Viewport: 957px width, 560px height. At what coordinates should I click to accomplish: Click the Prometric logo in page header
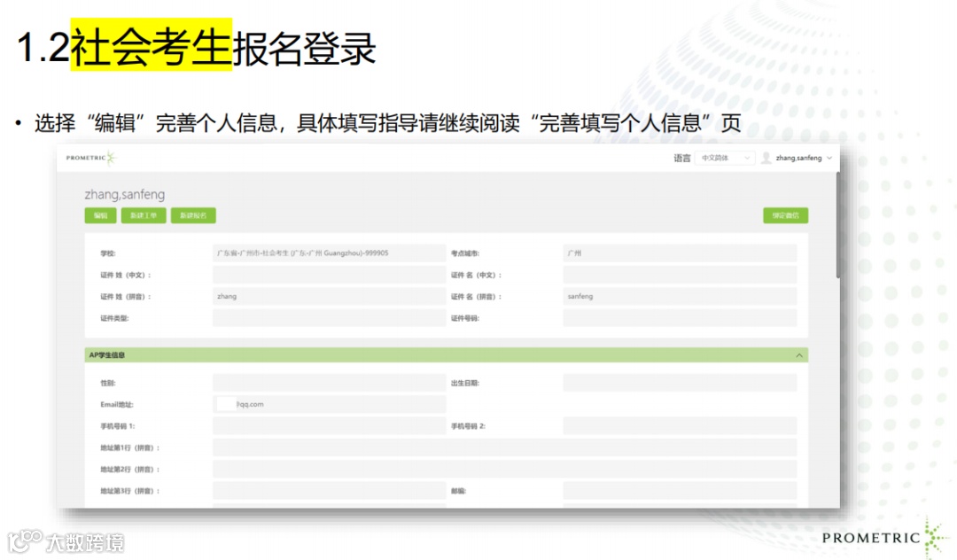(90, 158)
